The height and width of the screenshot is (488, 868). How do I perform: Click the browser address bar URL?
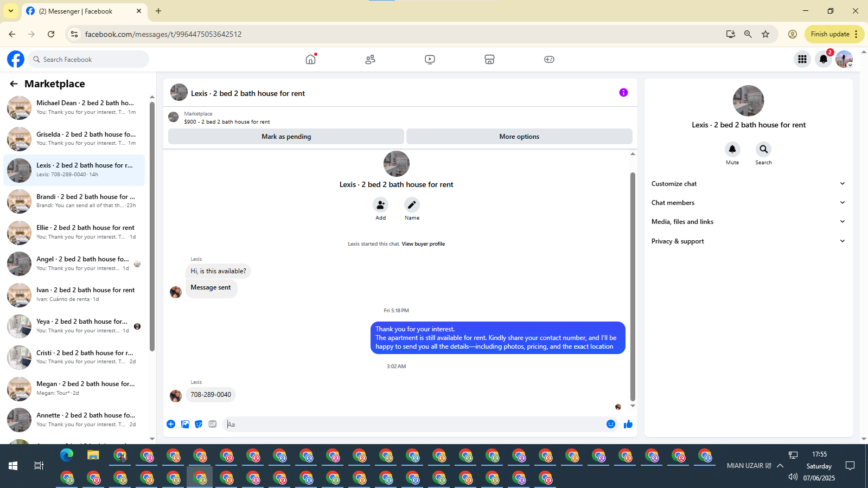tap(163, 34)
